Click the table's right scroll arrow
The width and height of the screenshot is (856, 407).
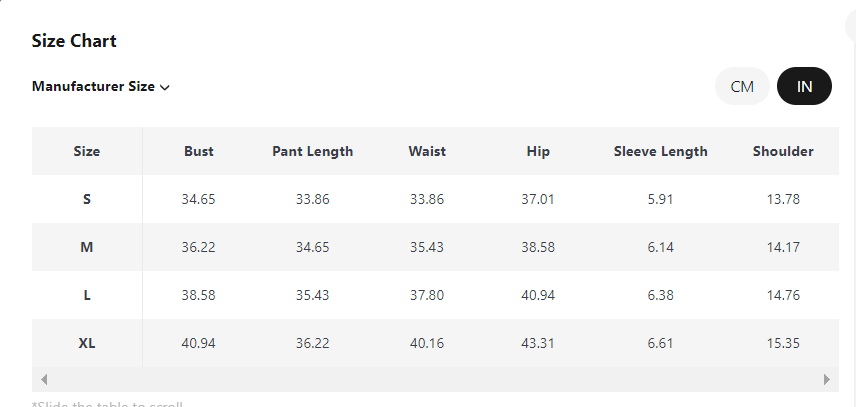pyautogui.click(x=827, y=380)
